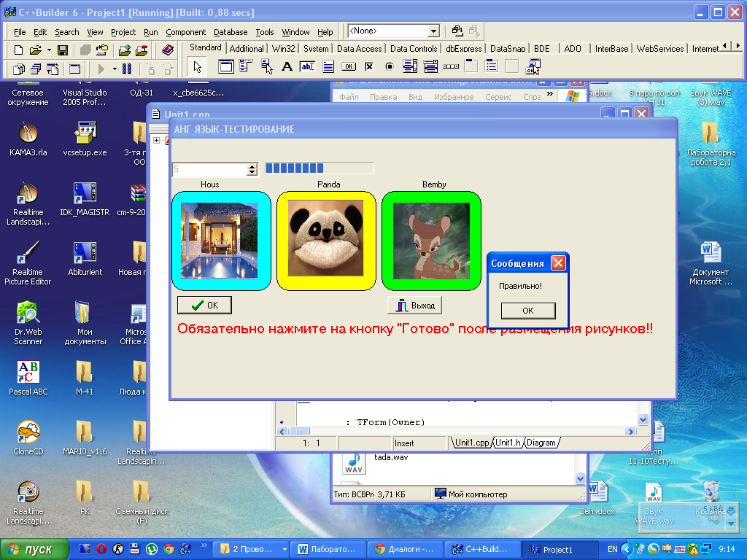Viewport: 747px width, 560px height.
Task: Select the Memo component icon
Action: point(328,66)
